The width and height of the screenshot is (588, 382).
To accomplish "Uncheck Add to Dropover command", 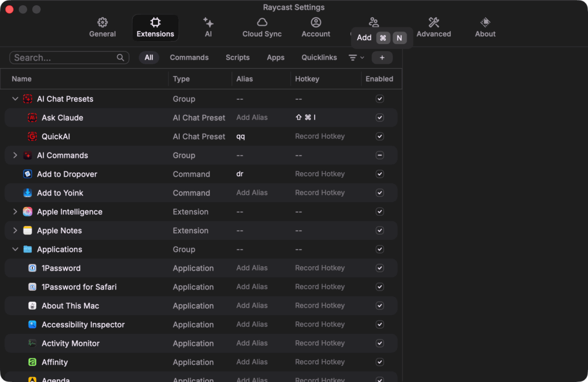I will (380, 174).
